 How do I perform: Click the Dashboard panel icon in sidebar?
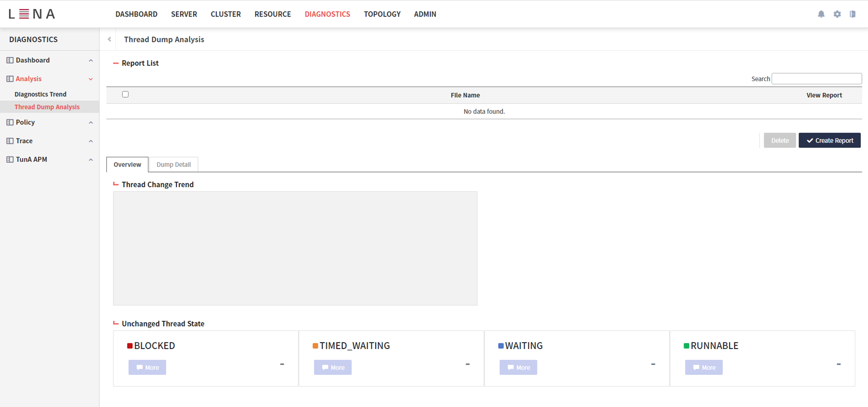(10, 60)
